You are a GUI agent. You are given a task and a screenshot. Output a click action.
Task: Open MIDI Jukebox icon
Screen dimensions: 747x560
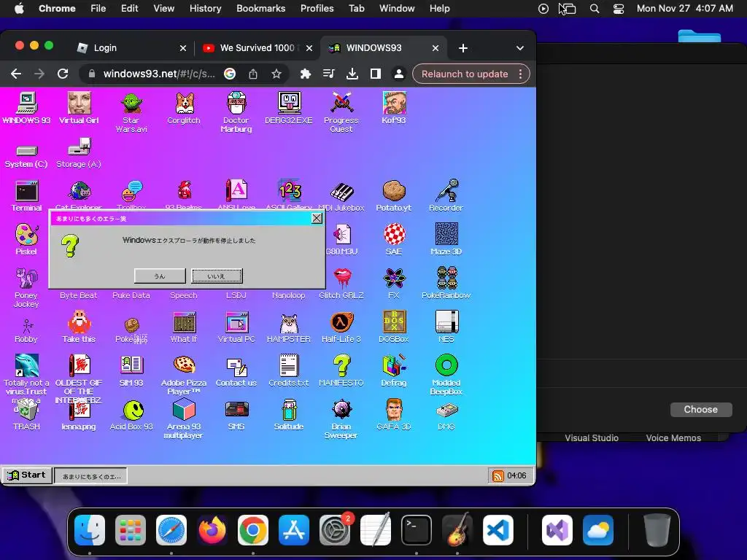coord(341,195)
